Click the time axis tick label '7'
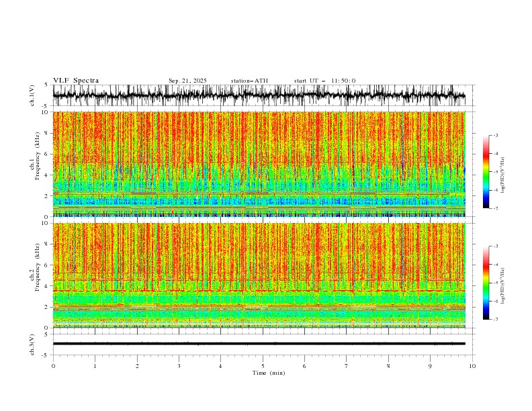This screenshot has width=532, height=411. pos(347,366)
